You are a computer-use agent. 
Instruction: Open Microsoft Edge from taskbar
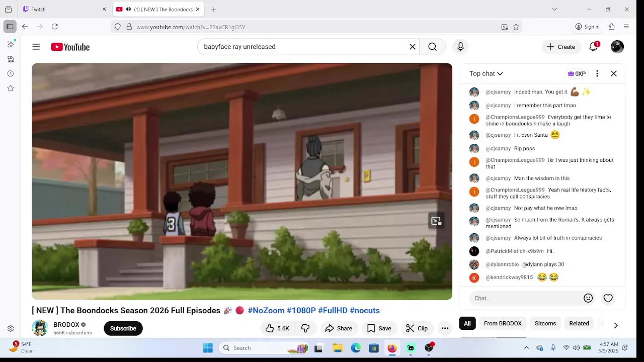356,348
